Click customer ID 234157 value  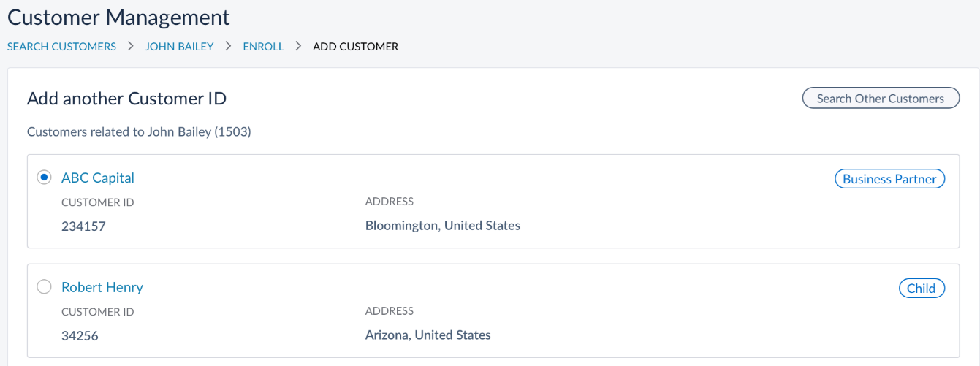[x=83, y=226]
